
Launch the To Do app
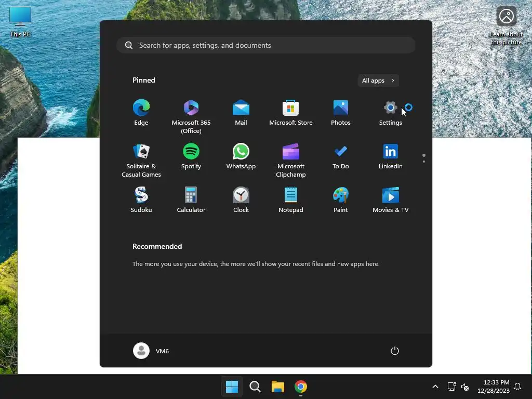pyautogui.click(x=341, y=157)
